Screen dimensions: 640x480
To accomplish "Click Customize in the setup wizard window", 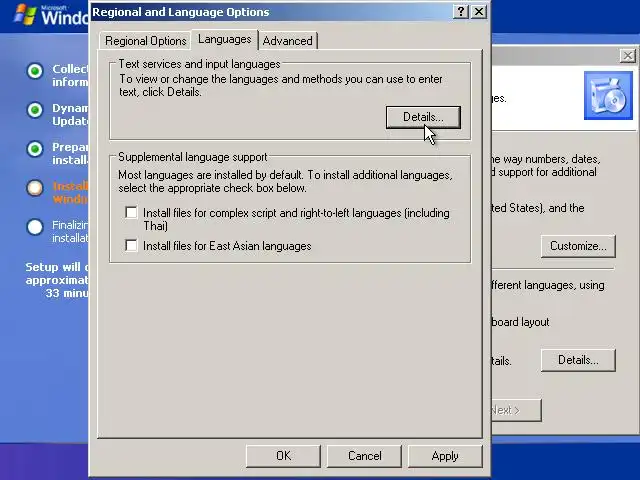I will click(x=578, y=246).
